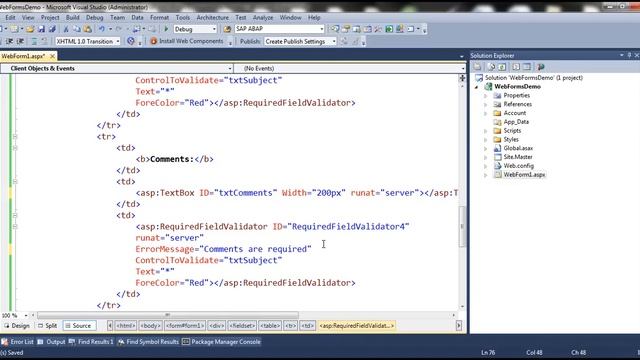Image resolution: width=640 pixels, height=360 pixels.
Task: Click the Open File toolbar icon
Action: tap(30, 29)
